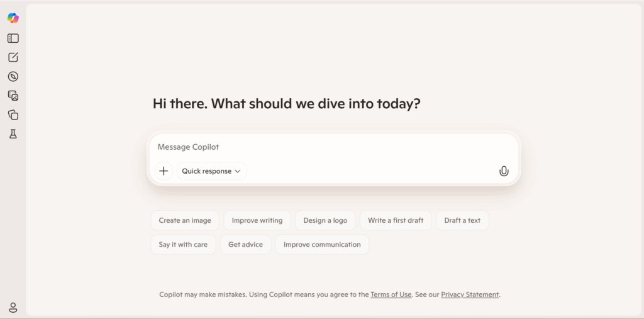Click the plus attachment button

pyautogui.click(x=164, y=171)
